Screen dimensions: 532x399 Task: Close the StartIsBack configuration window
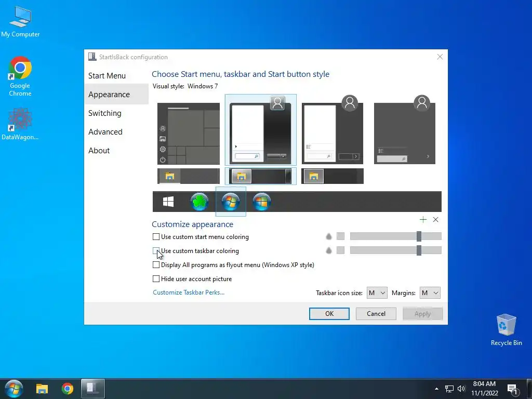pos(440,57)
